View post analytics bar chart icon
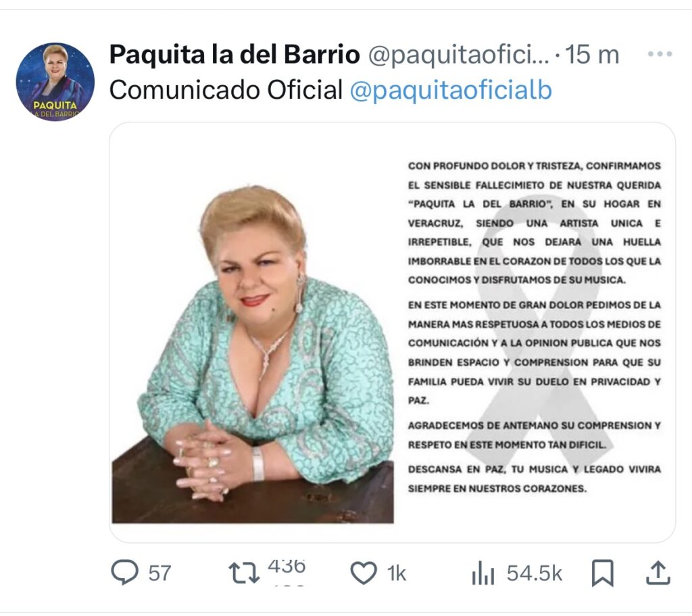The height and width of the screenshot is (616, 692). pos(483,573)
